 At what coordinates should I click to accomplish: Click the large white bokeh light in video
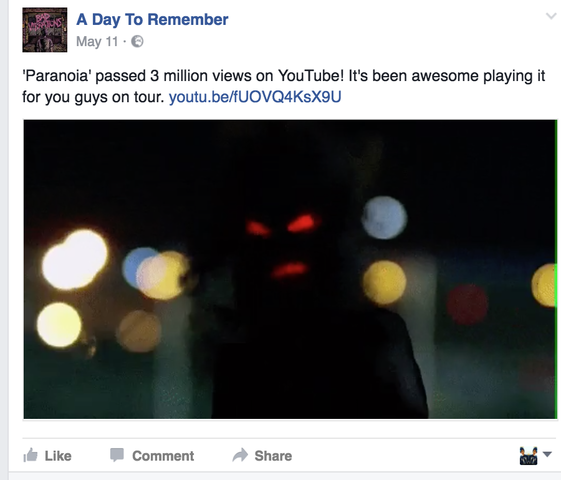[x=75, y=259]
